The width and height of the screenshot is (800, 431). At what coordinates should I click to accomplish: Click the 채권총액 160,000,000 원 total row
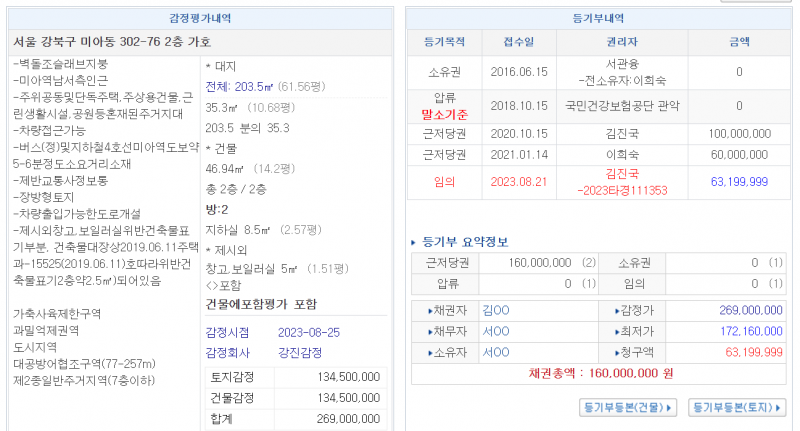click(600, 372)
